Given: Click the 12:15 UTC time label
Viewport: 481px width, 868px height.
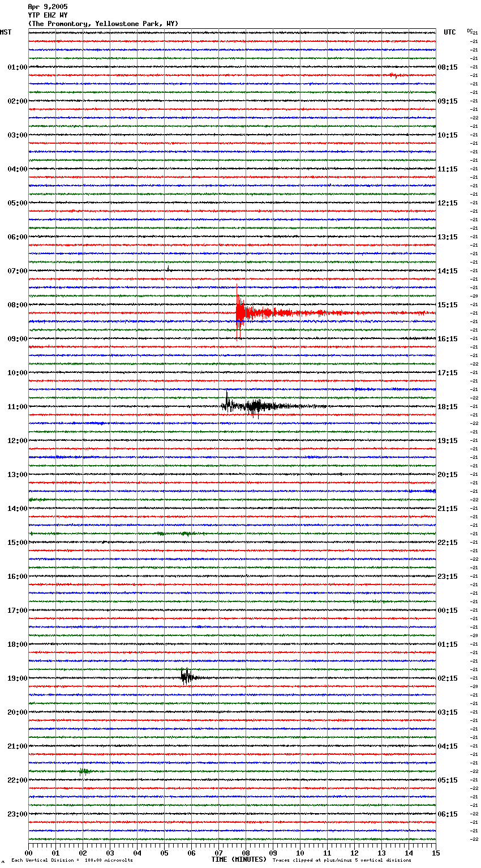Looking at the screenshot, I should coord(448,203).
